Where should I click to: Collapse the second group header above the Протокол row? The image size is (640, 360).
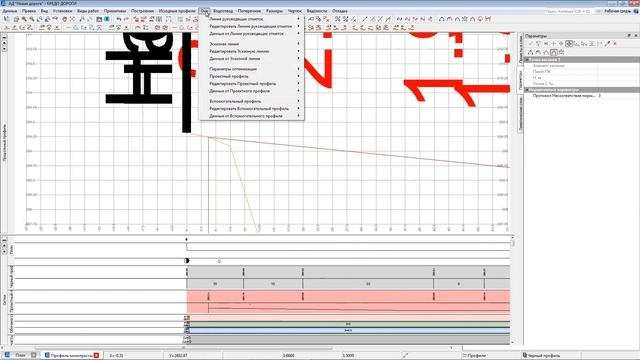point(527,89)
